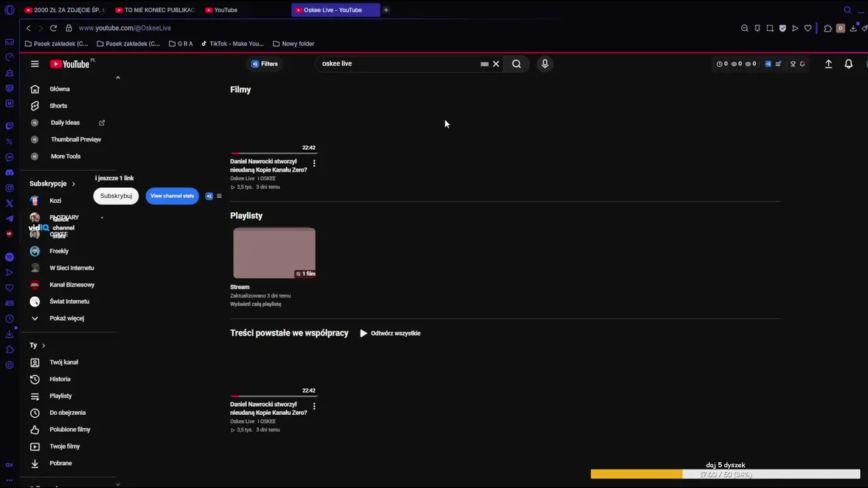Open more options for collaboration section video
868x488 pixels.
click(314, 406)
